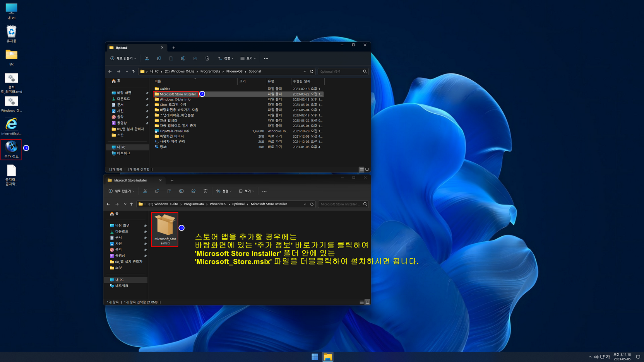Go back in the Optional window
The height and width of the screenshot is (362, 644).
click(x=110, y=72)
